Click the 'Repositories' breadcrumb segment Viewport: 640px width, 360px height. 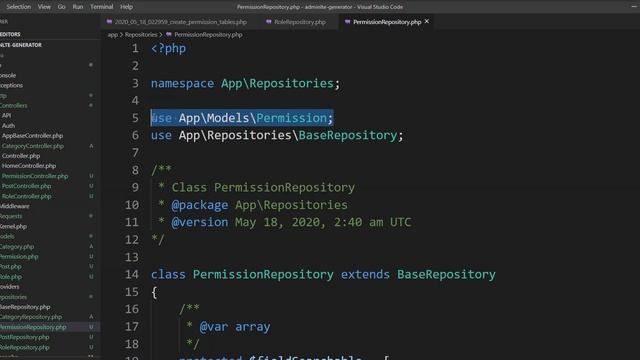tap(141, 35)
